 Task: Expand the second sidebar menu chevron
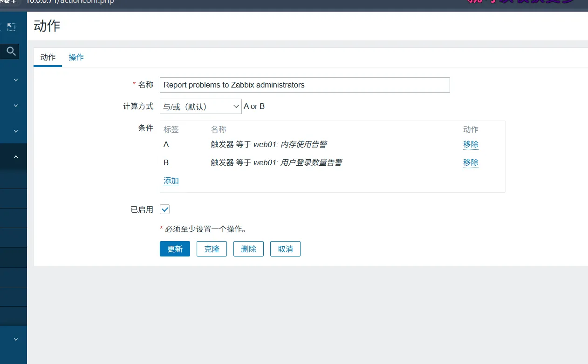pyautogui.click(x=16, y=106)
